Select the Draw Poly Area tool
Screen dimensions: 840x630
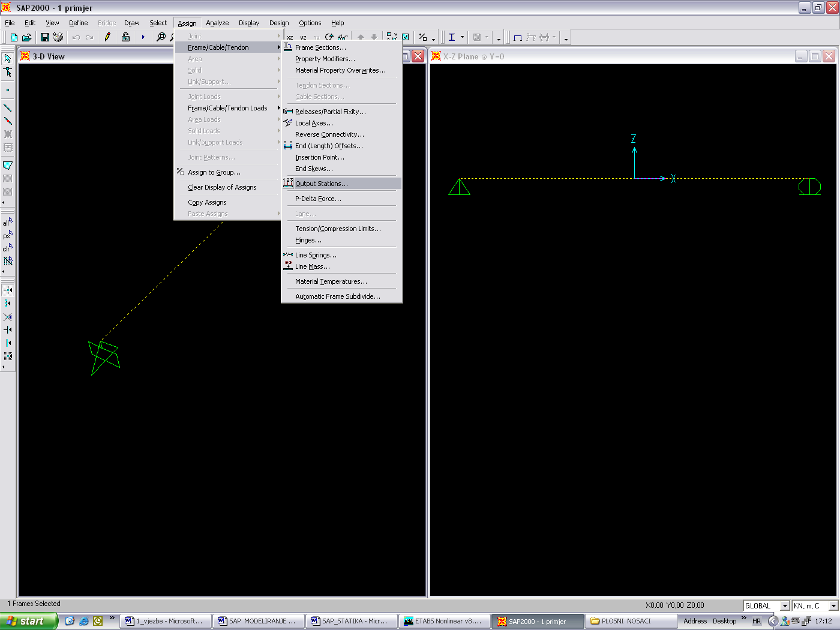click(x=8, y=166)
